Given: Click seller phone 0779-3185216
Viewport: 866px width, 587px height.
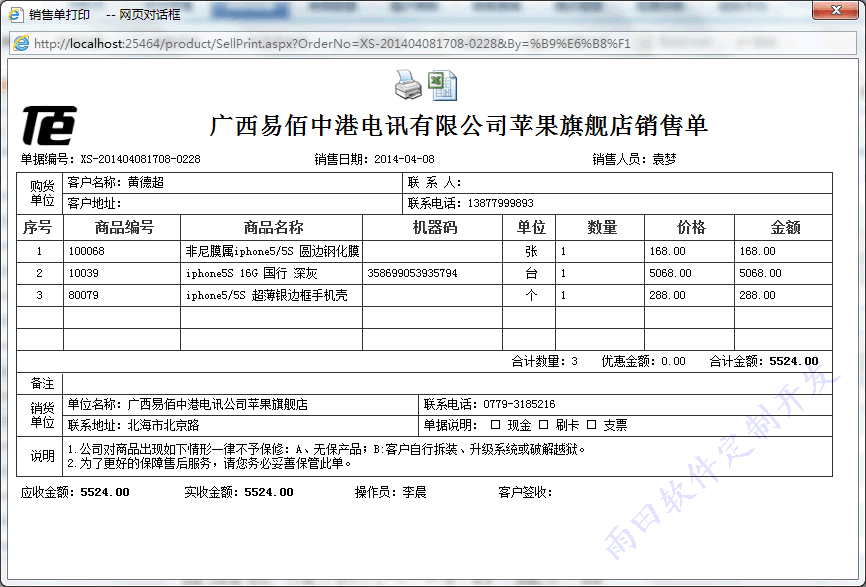Looking at the screenshot, I should [x=519, y=404].
